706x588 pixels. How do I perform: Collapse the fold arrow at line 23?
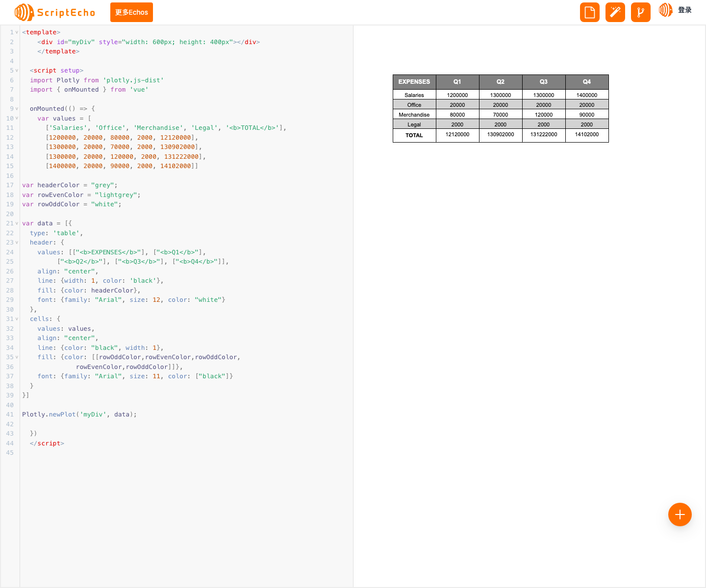pyautogui.click(x=17, y=243)
